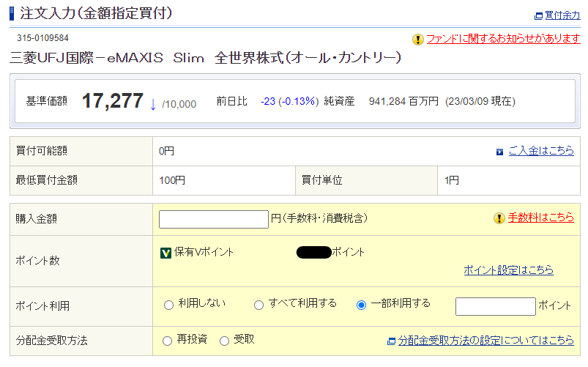Image resolution: width=588 pixels, height=367 pixels.
Task: Open the 買付余力 link
Action: 562,15
